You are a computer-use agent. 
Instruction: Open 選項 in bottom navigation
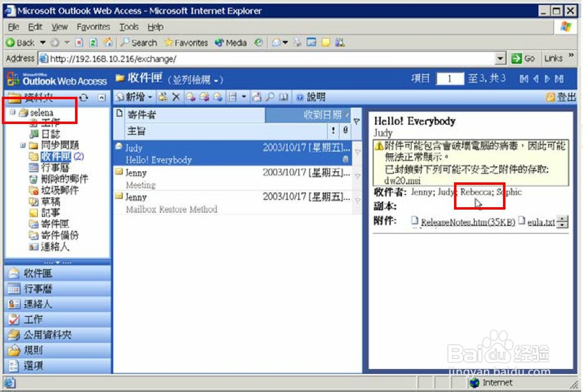point(58,365)
